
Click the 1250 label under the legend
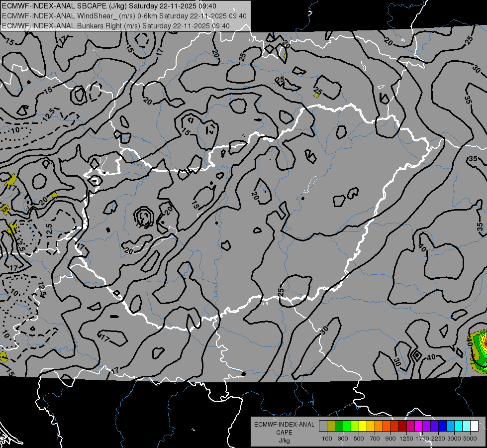click(406, 439)
